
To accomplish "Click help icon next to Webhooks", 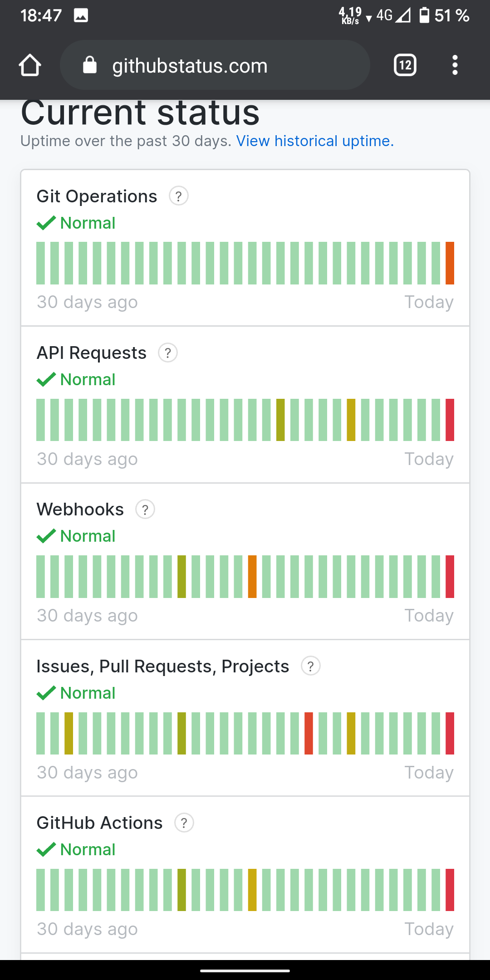I will (145, 510).
